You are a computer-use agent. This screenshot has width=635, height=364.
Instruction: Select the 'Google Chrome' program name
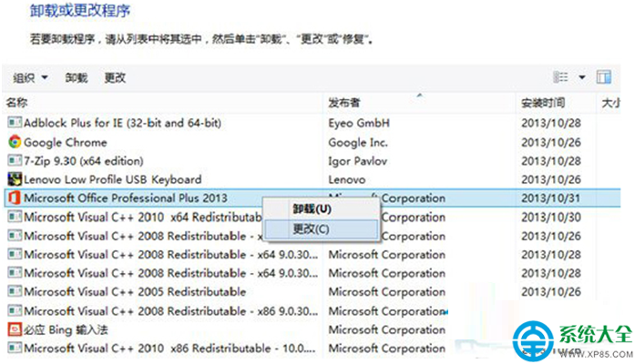click(66, 142)
